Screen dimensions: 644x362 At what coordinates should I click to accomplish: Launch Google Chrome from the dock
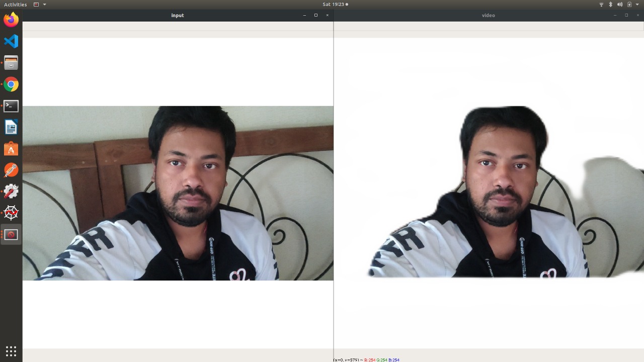11,84
